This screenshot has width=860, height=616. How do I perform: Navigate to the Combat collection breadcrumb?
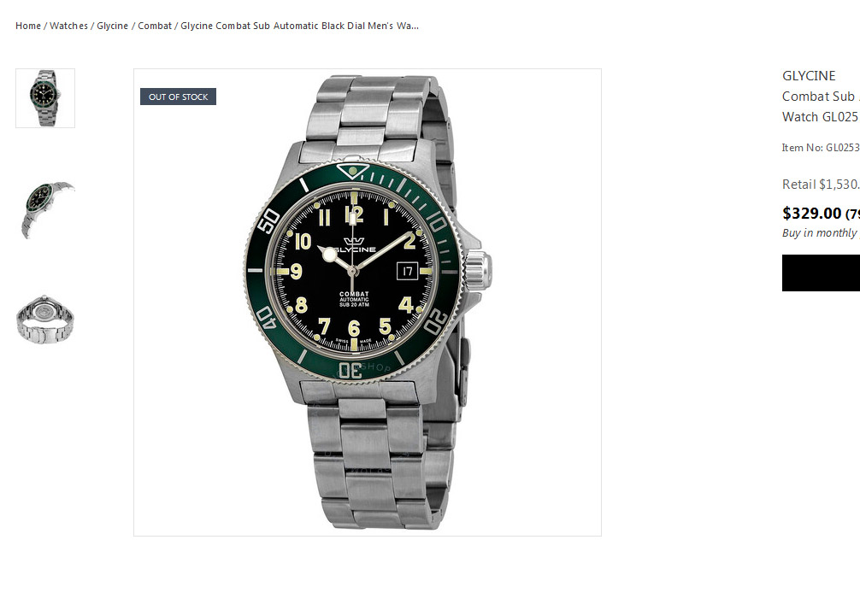click(155, 26)
